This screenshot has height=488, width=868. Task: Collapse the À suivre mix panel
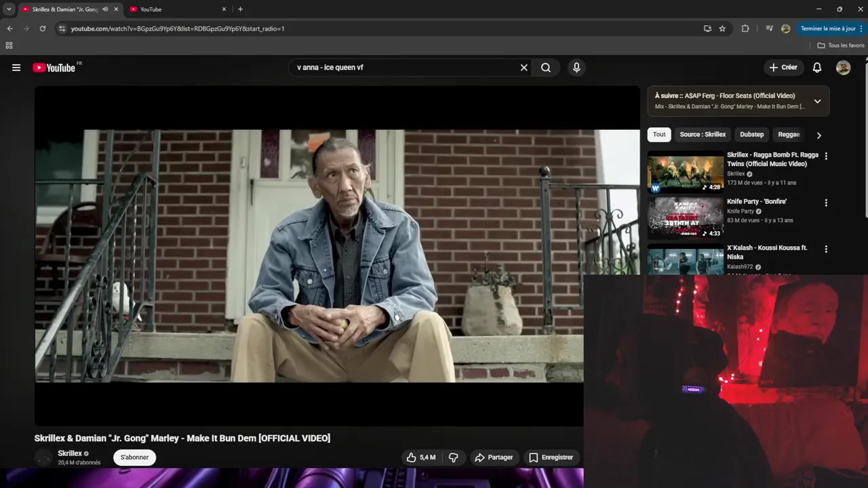click(x=817, y=101)
